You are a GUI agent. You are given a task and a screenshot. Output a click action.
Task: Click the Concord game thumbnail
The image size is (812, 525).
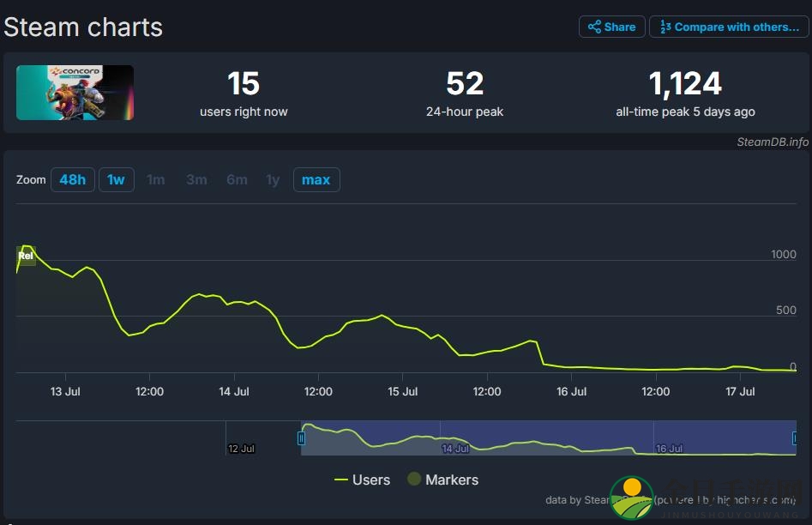coord(75,93)
